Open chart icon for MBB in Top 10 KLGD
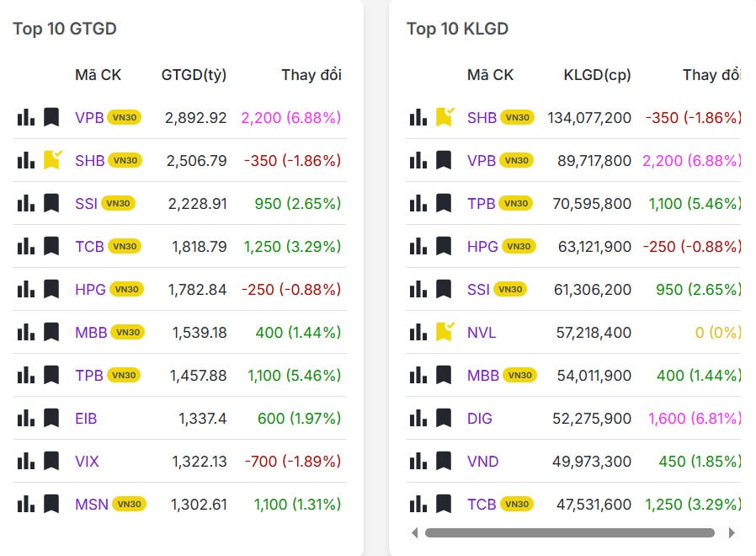This screenshot has width=756, height=556. click(x=418, y=375)
